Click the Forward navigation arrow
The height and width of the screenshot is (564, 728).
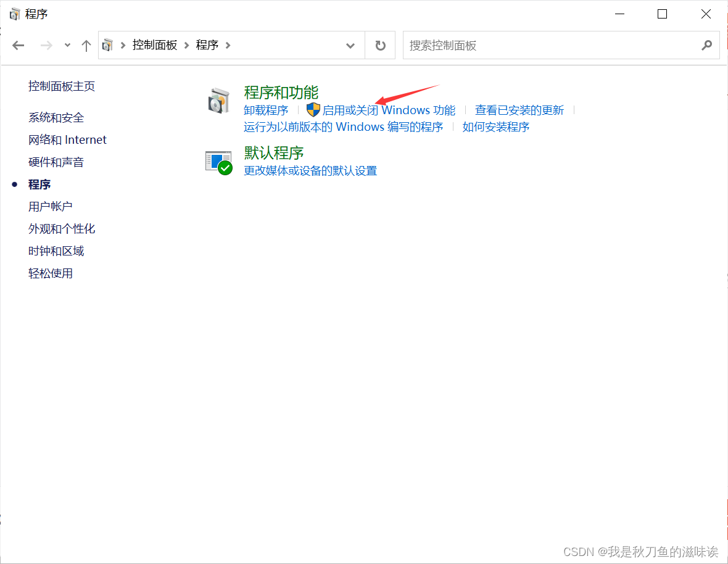pyautogui.click(x=46, y=46)
